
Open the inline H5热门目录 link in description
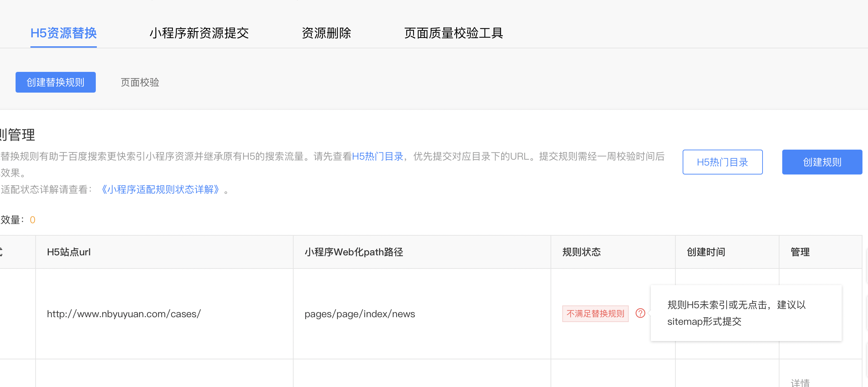(378, 157)
